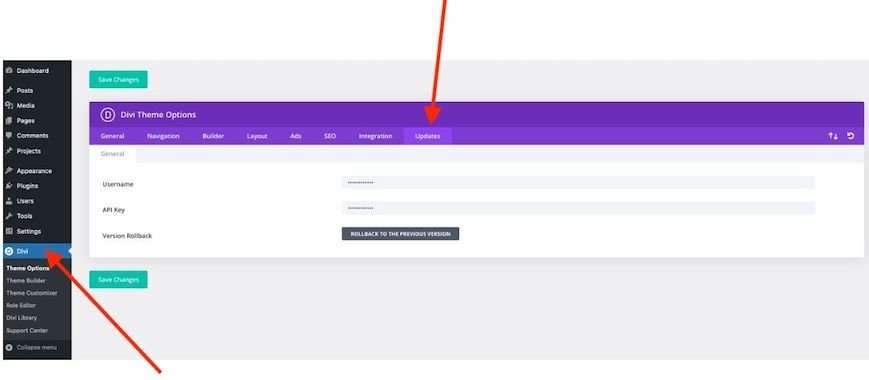Switch to the Builder tab
The image size is (869, 380).
pyautogui.click(x=213, y=136)
